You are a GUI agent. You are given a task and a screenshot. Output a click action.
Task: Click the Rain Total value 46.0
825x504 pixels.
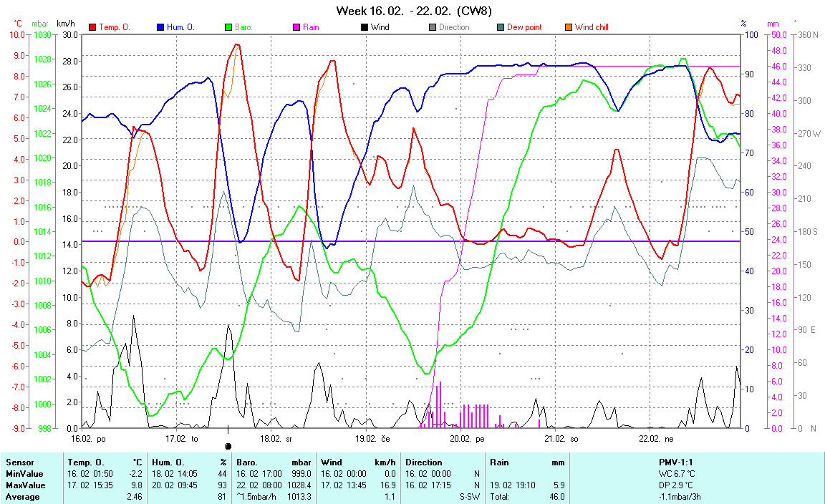pos(556,497)
